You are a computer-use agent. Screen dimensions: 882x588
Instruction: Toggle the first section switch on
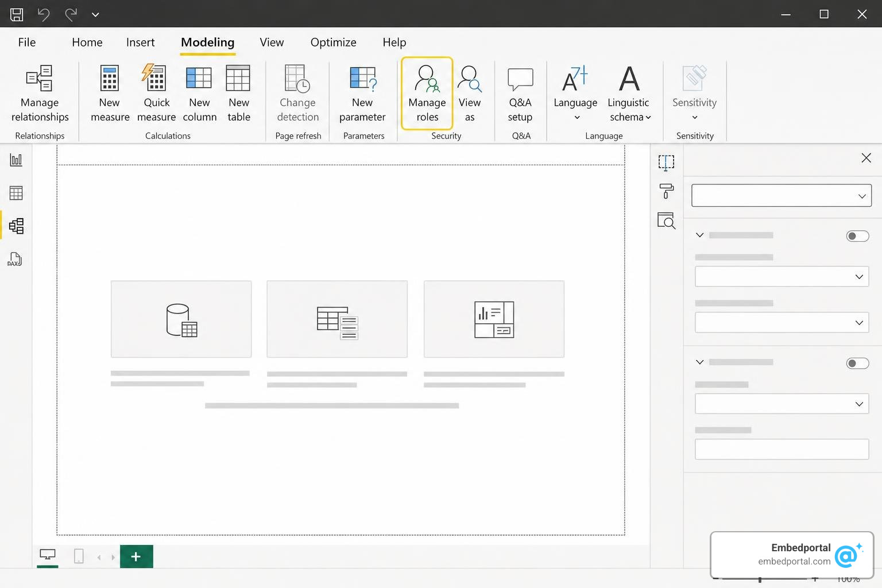coord(857,236)
